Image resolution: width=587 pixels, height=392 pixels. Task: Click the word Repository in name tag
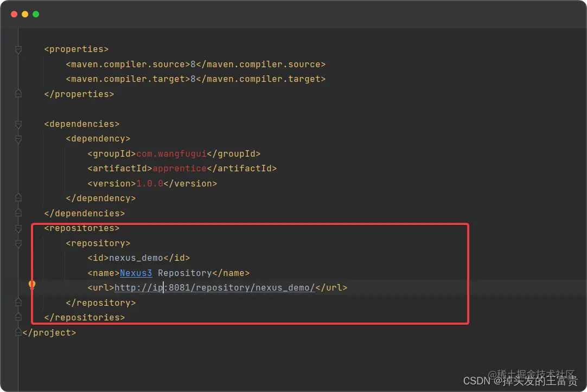(x=185, y=273)
